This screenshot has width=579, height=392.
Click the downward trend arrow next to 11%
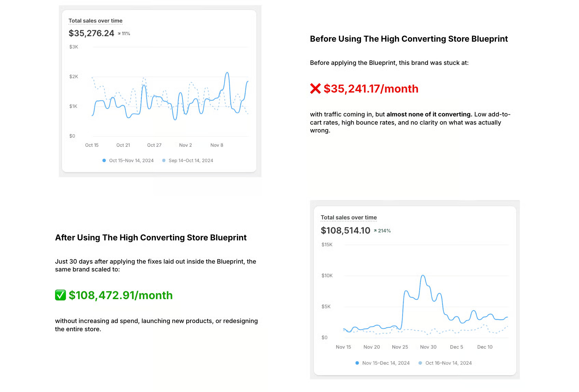tap(119, 33)
